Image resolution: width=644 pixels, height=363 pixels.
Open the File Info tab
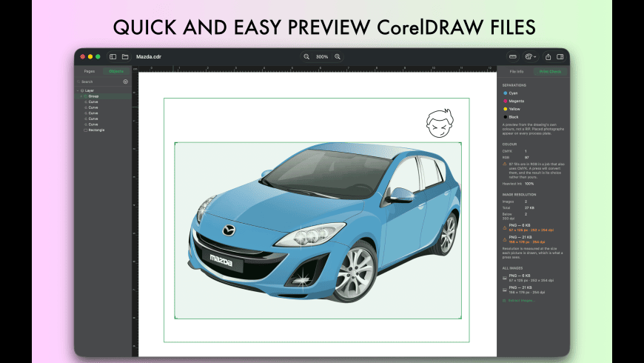516,72
